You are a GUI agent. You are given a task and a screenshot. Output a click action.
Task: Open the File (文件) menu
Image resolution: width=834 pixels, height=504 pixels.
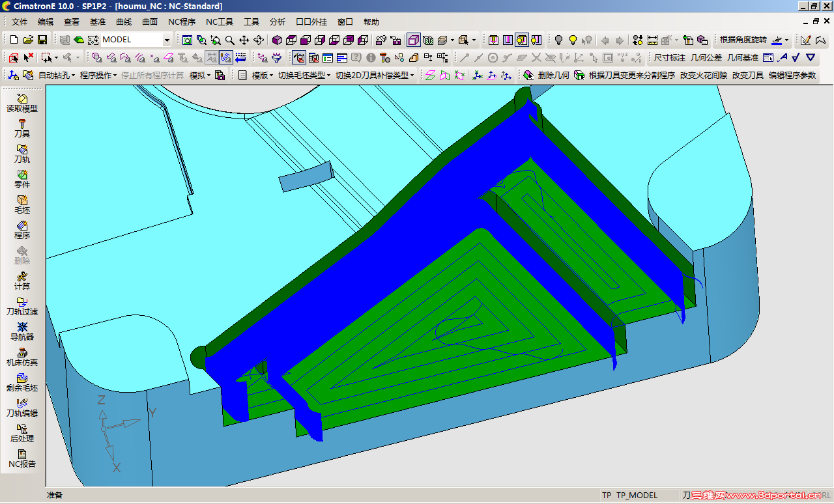[x=20, y=21]
